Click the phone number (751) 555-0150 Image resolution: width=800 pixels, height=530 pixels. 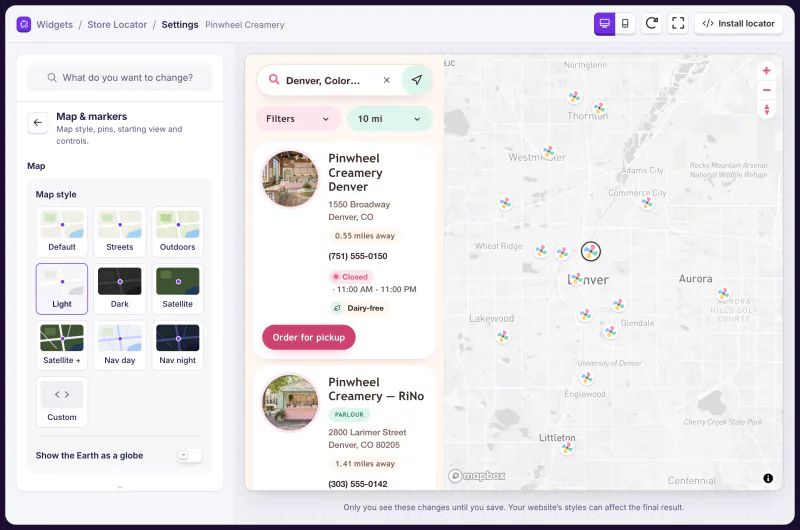358,256
